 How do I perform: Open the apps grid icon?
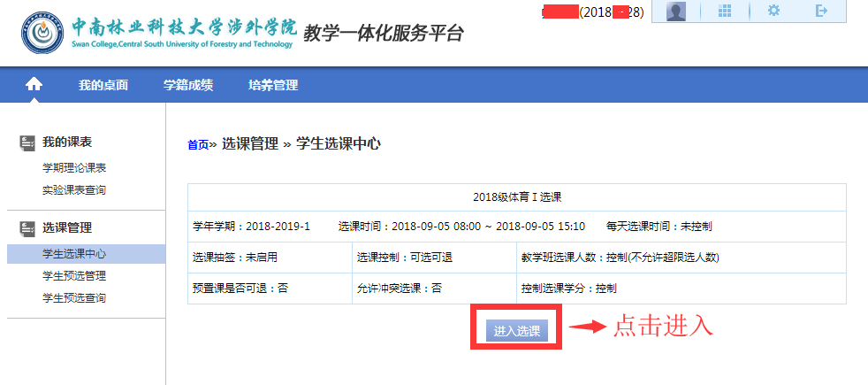725,12
